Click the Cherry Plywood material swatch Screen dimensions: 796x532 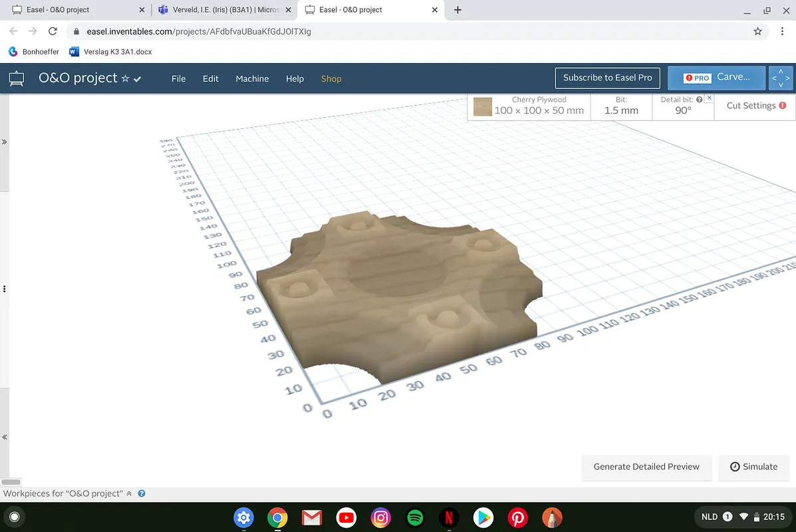point(483,106)
